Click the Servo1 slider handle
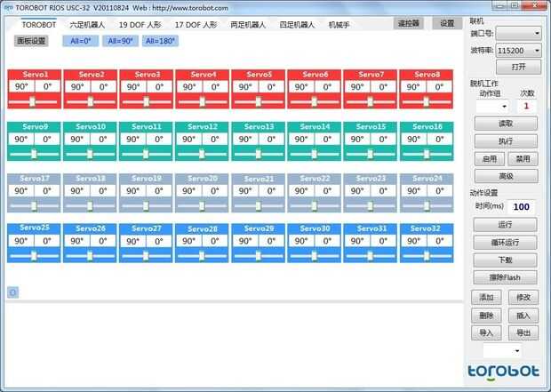The image size is (551, 392). click(32, 101)
